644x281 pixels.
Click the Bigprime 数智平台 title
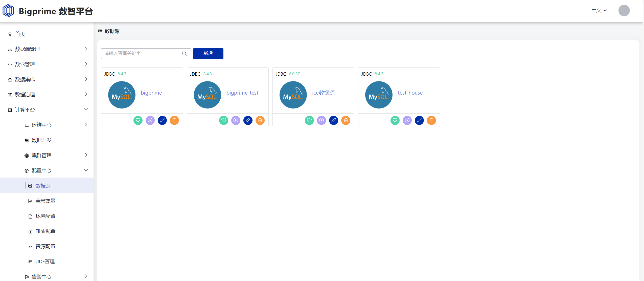point(56,11)
